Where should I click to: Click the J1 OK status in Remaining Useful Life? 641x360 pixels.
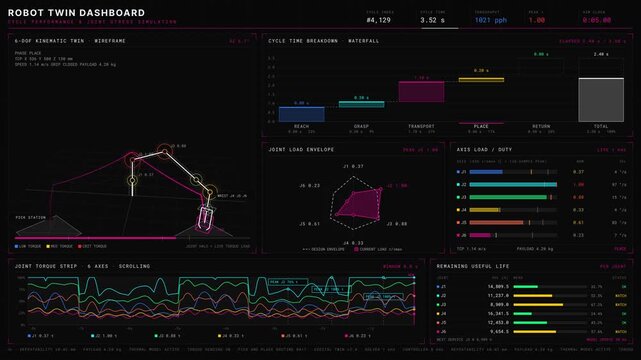tap(624, 286)
